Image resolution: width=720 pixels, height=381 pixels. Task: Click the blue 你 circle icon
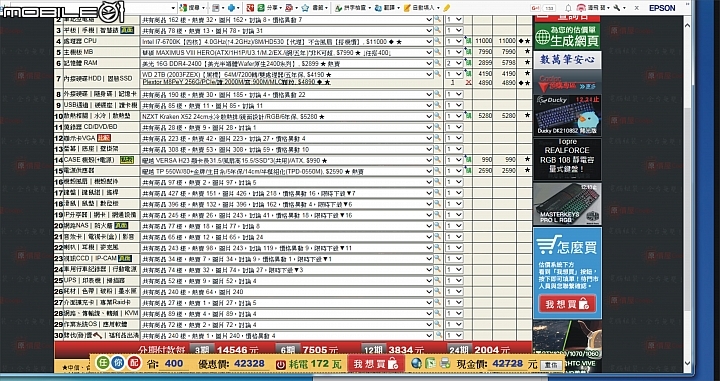(118, 363)
